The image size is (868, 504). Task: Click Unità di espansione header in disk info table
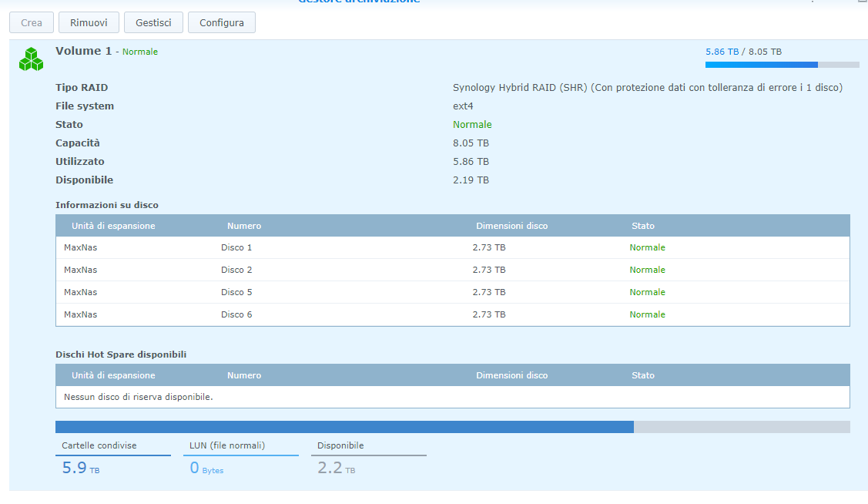(113, 226)
